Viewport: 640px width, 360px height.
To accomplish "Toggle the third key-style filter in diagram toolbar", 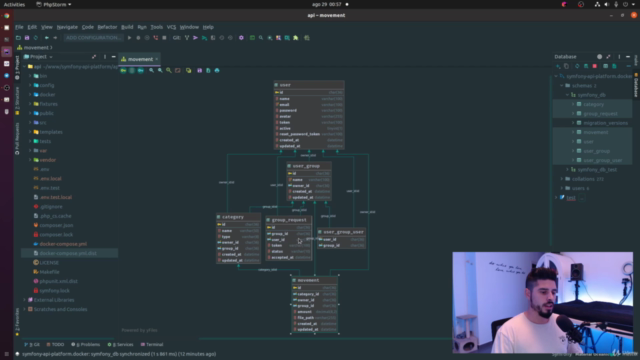I will tap(140, 70).
